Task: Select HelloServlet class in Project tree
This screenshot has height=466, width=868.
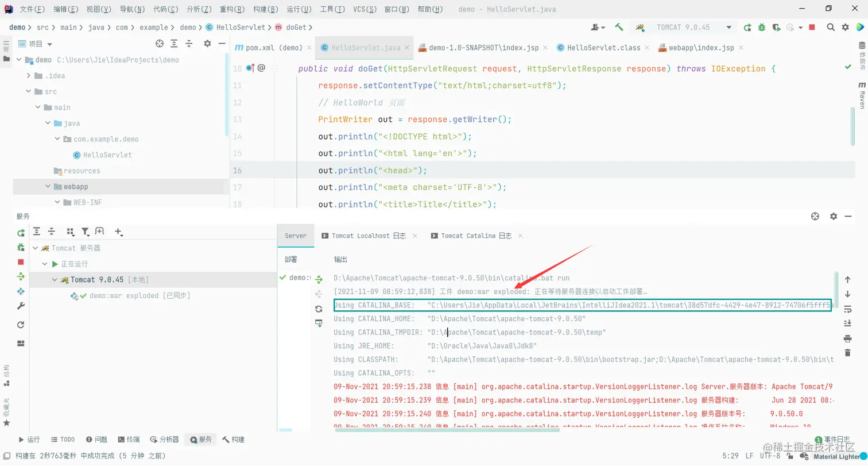Action: tap(107, 155)
